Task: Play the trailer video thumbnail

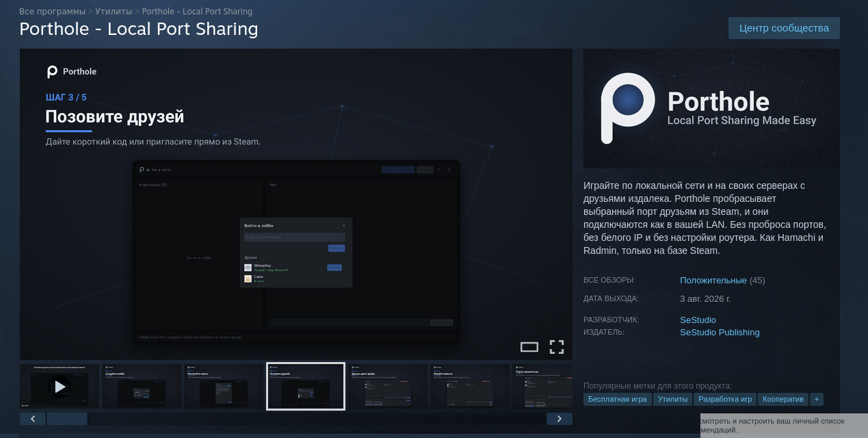Action: [x=60, y=387]
